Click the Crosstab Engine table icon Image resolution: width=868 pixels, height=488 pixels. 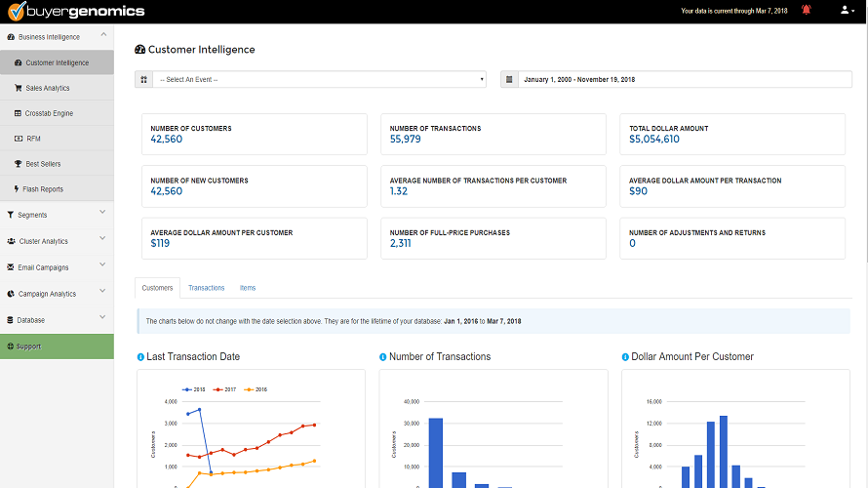[18, 113]
